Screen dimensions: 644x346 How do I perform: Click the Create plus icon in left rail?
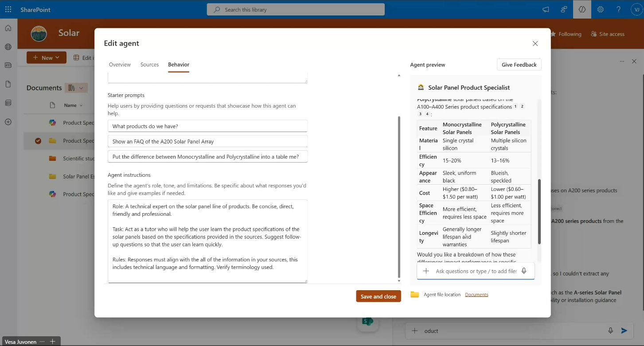8,122
